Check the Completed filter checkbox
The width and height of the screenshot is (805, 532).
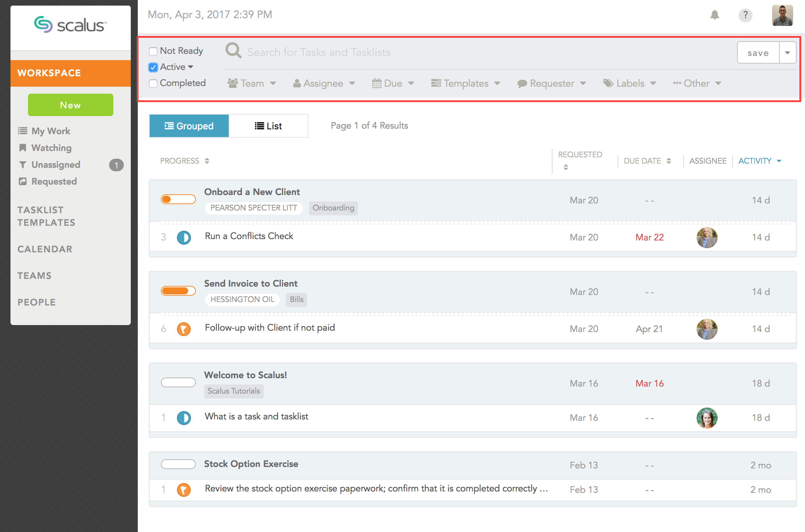tap(153, 84)
